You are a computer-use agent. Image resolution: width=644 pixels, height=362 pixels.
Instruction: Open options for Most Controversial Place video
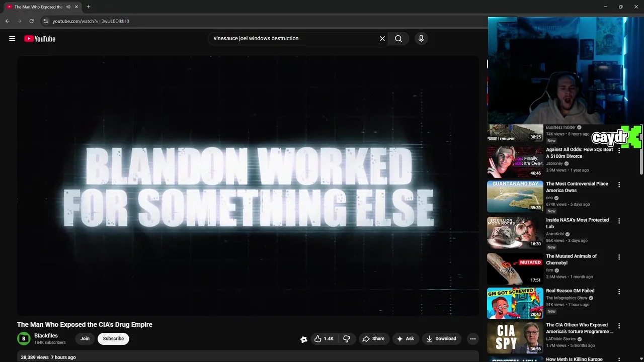coord(619,185)
